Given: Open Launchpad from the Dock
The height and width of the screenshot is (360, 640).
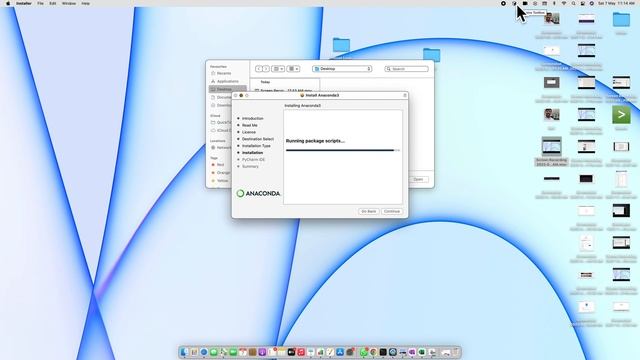Looking at the screenshot, I should 194,352.
